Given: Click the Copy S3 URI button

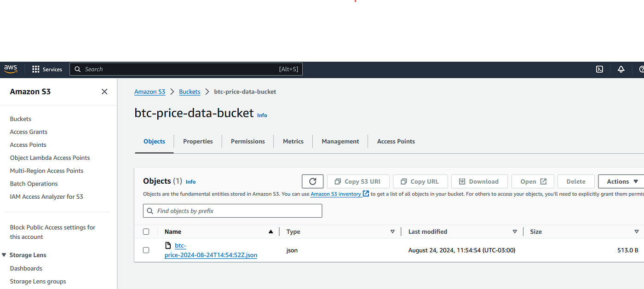Looking at the screenshot, I should 358,181.
